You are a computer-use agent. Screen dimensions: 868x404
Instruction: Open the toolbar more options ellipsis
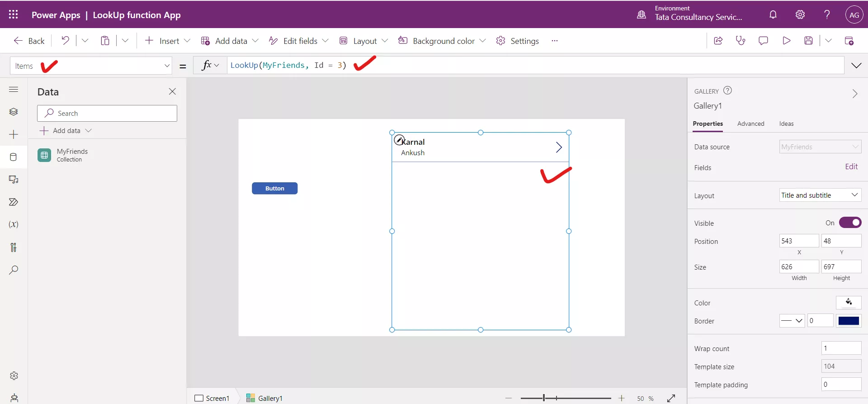(555, 41)
